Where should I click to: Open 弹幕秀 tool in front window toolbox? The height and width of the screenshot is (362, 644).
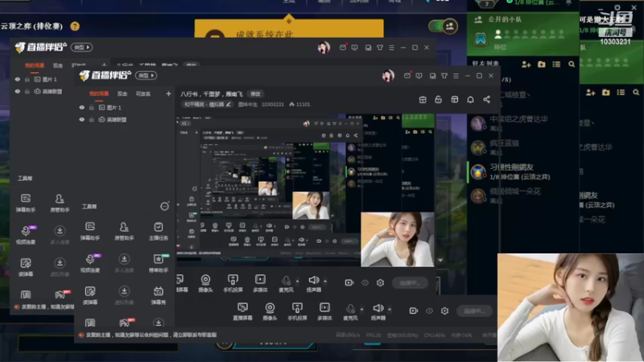158,295
